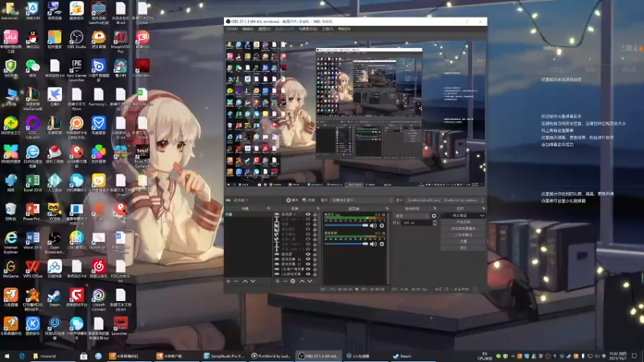Open the 窗口 window selection dropdown
Viewport: 644px width, 362px height.
pos(445,200)
